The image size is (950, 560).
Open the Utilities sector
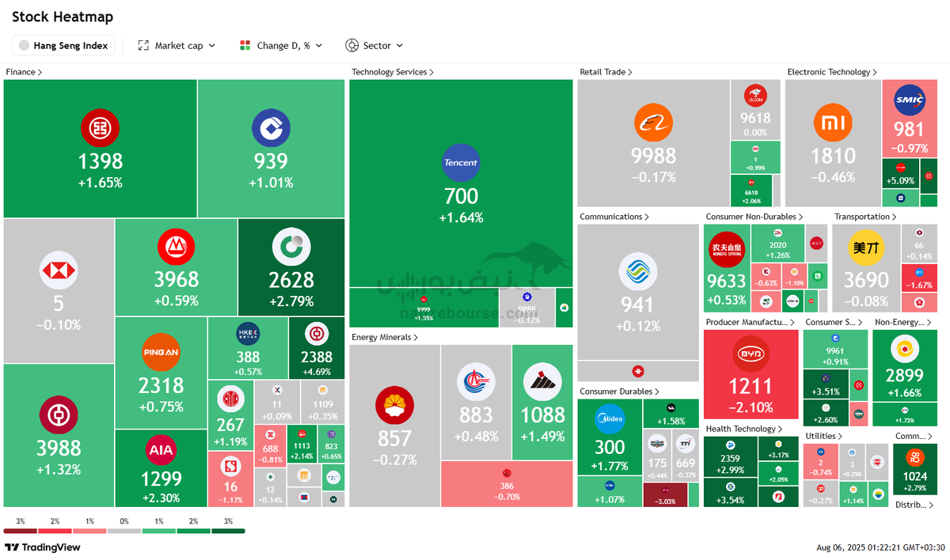pyautogui.click(x=823, y=436)
